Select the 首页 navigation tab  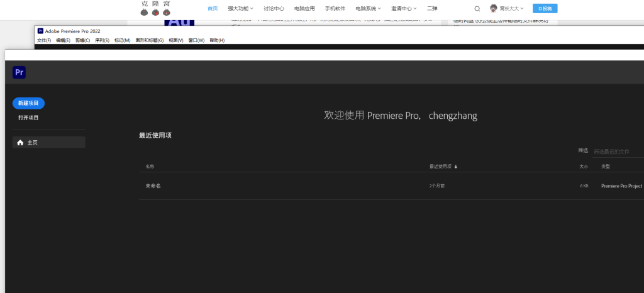pyautogui.click(x=213, y=9)
